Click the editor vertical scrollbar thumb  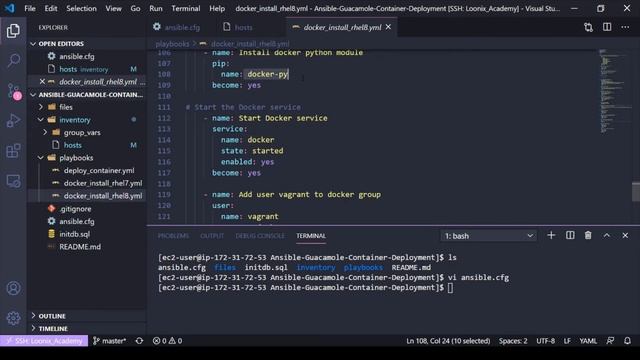(x=636, y=191)
